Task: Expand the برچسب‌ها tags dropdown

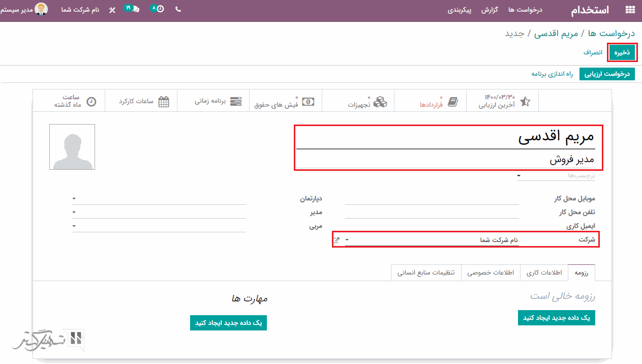Action: pyautogui.click(x=518, y=176)
